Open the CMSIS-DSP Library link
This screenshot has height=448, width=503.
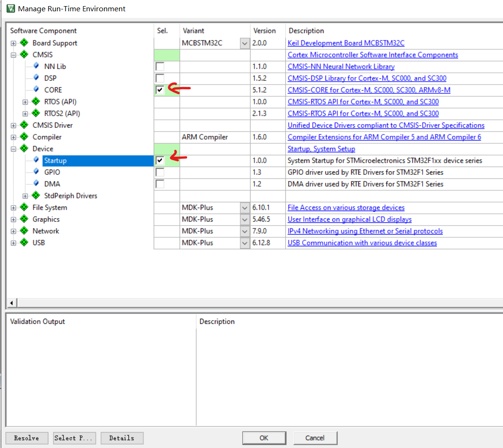pos(367,78)
